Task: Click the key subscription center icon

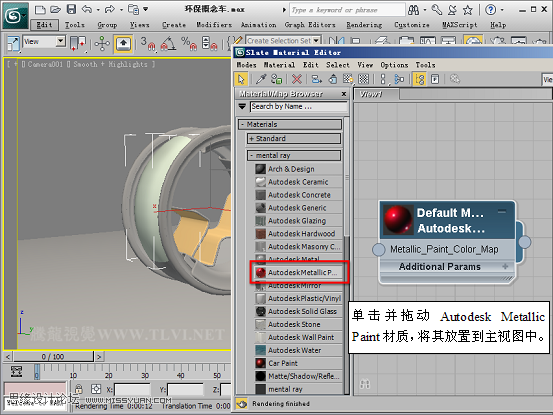Action: point(436,10)
